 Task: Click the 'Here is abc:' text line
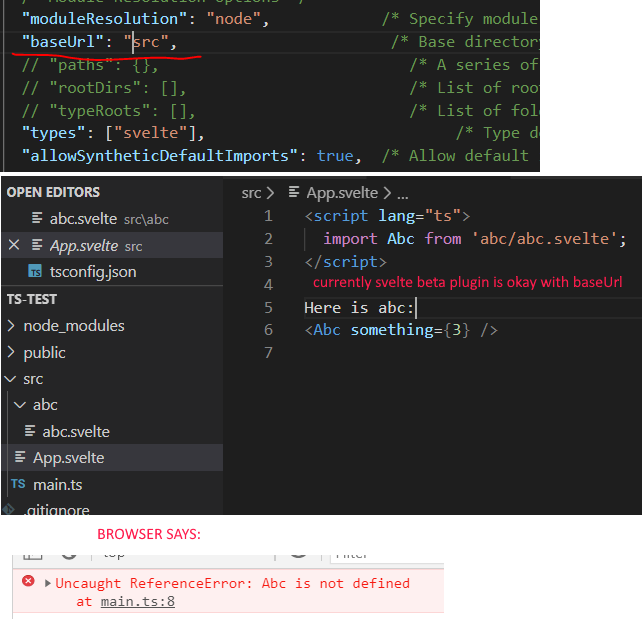[359, 307]
